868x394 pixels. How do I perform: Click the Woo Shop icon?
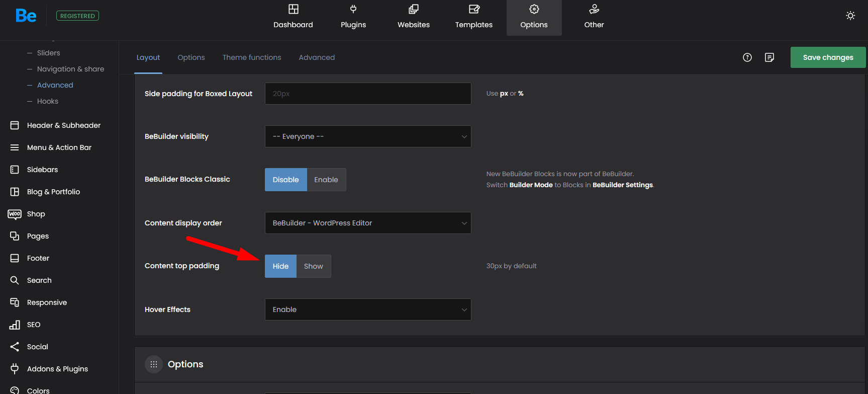point(15,214)
